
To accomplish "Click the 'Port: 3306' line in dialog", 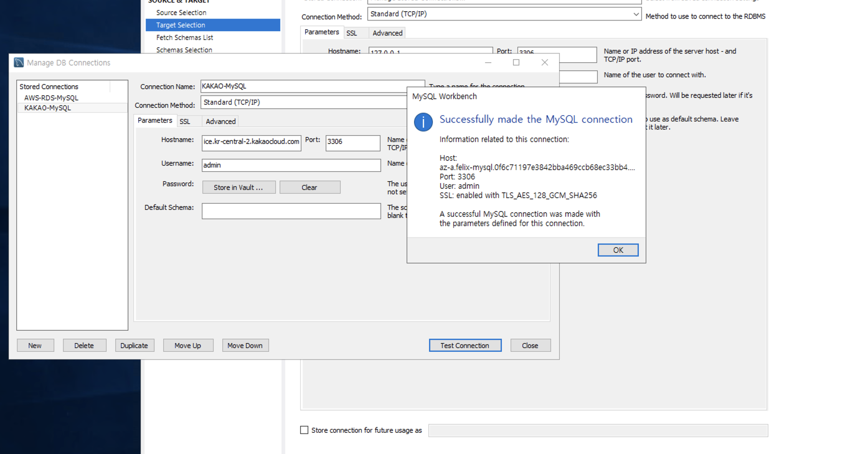I will tap(457, 177).
